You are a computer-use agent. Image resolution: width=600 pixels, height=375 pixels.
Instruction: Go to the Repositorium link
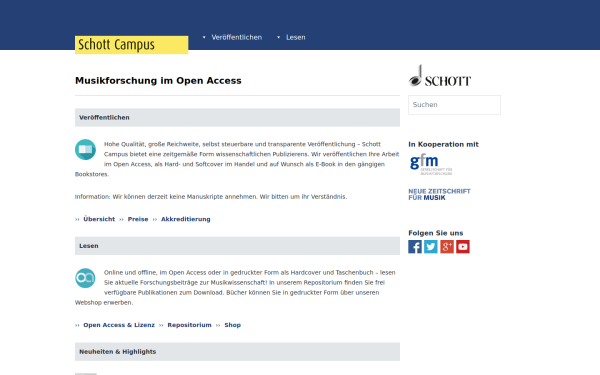pyautogui.click(x=189, y=325)
